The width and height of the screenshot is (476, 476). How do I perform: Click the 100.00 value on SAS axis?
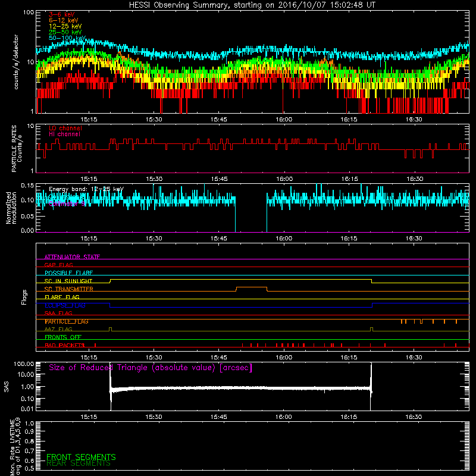pos(24,364)
